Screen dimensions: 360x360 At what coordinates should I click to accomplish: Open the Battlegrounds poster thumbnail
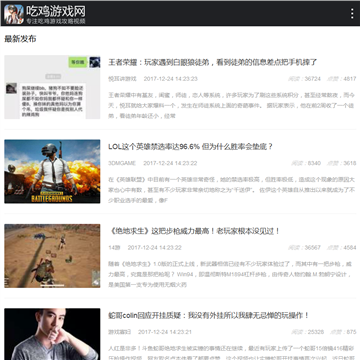pyautogui.click(x=52, y=171)
